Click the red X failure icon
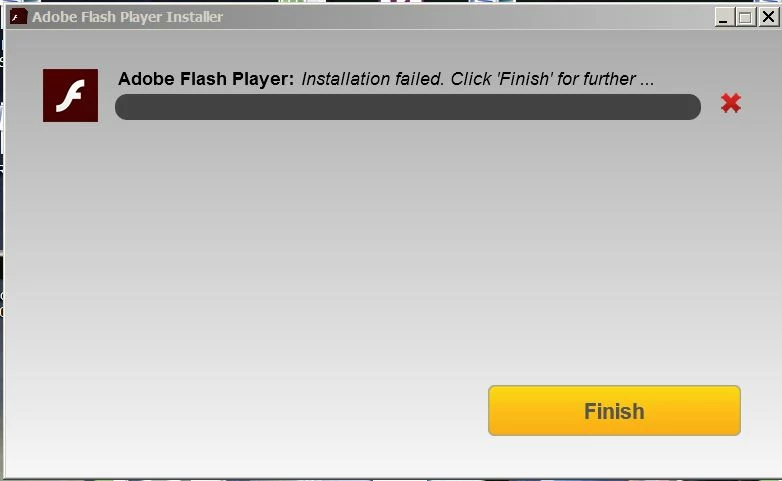Screen dimensions: 782x481 731,103
